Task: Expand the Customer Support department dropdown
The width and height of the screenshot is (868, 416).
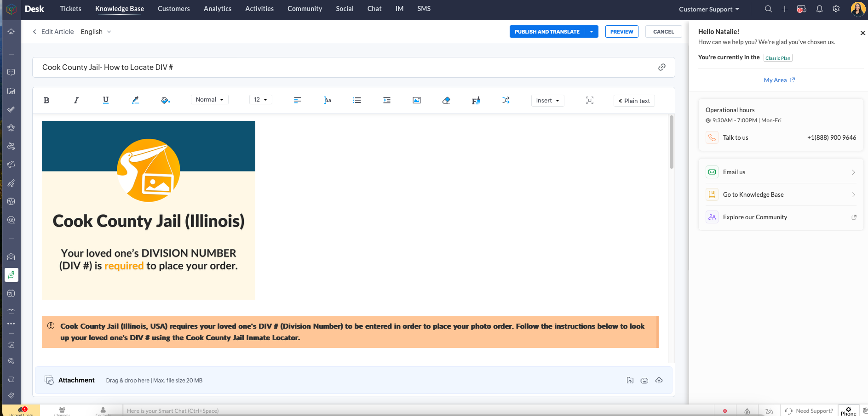Action: click(709, 9)
